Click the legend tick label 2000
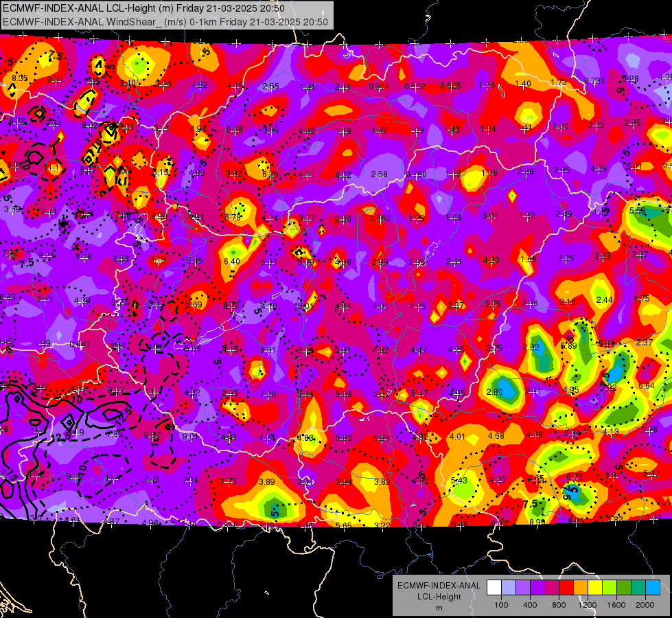 coord(645,605)
